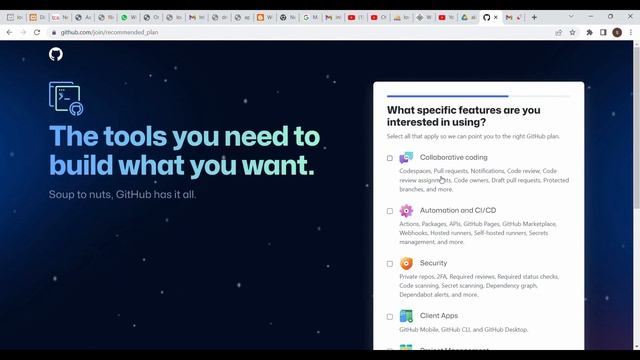Click the 'Actions, Packages, APIs' description text
This screenshot has width=640, height=360.
click(x=478, y=233)
